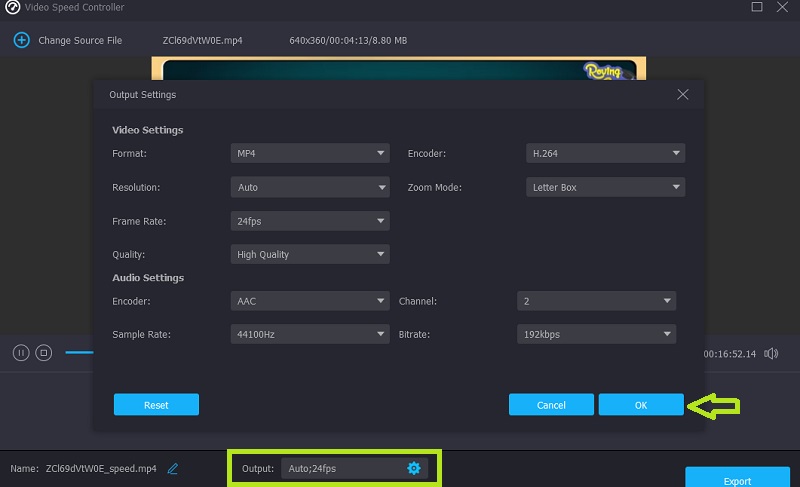The image size is (800, 487).
Task: Open the video Encoder dropdown showing H.264
Action: click(x=605, y=153)
